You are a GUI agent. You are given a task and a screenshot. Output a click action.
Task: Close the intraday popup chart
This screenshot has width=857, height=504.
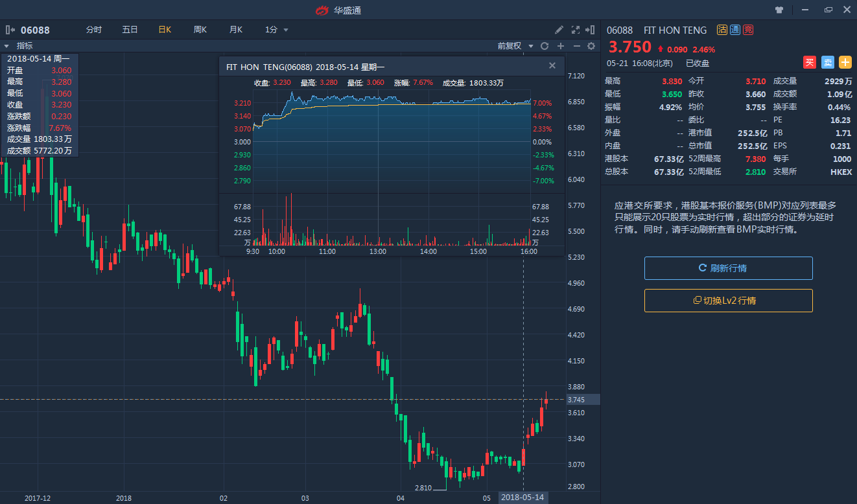[x=552, y=65]
